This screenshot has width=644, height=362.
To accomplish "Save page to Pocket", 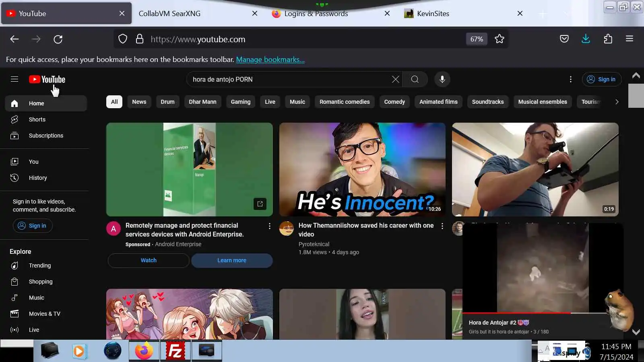I will point(564,39).
